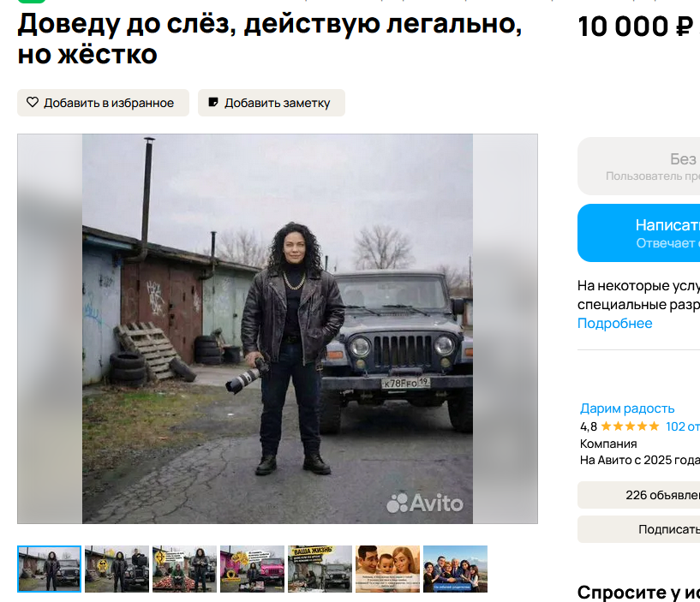Screen dimensions: 700x602
Task: Subscribe to the seller with Подписаться
Action: pyautogui.click(x=638, y=529)
